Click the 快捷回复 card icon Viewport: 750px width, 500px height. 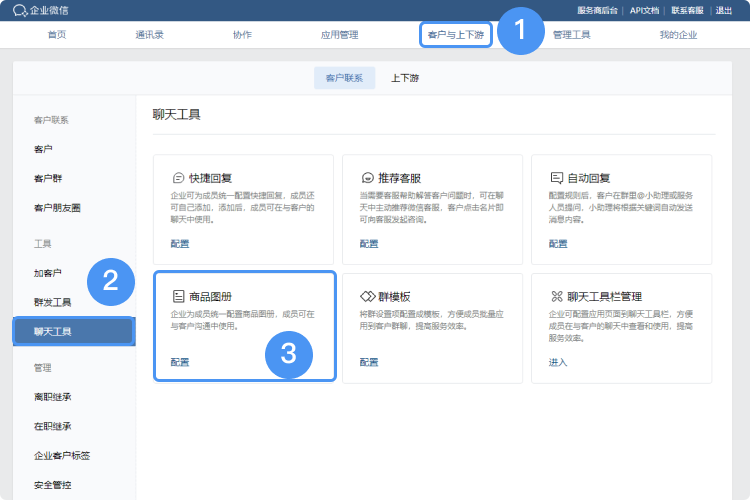pos(178,176)
